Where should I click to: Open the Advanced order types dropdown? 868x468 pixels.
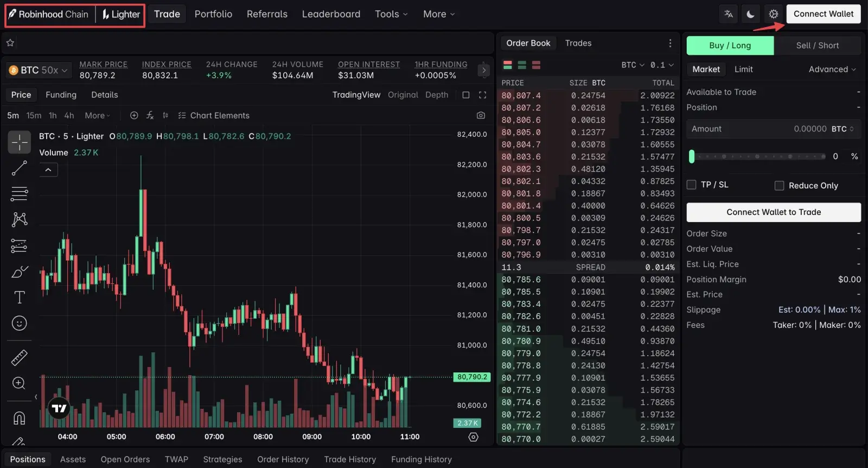[832, 69]
